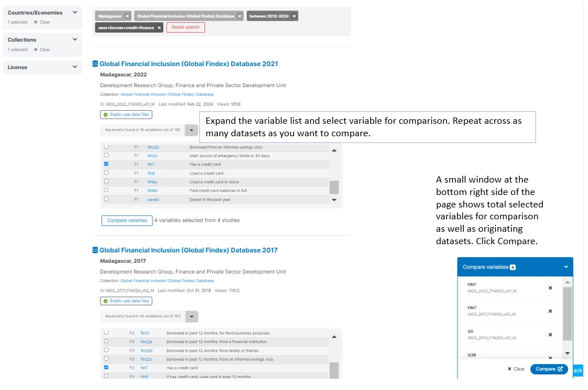Select the Q5 MDG_2014_FINDEX_v01_M entry
This screenshot has height=390, width=588.
point(491,335)
